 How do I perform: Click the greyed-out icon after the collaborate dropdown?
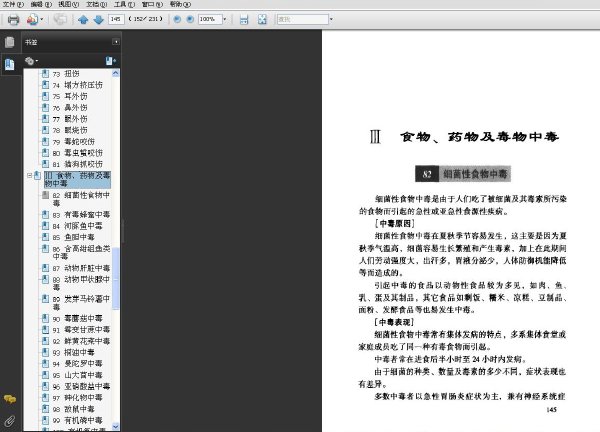tap(60, 19)
